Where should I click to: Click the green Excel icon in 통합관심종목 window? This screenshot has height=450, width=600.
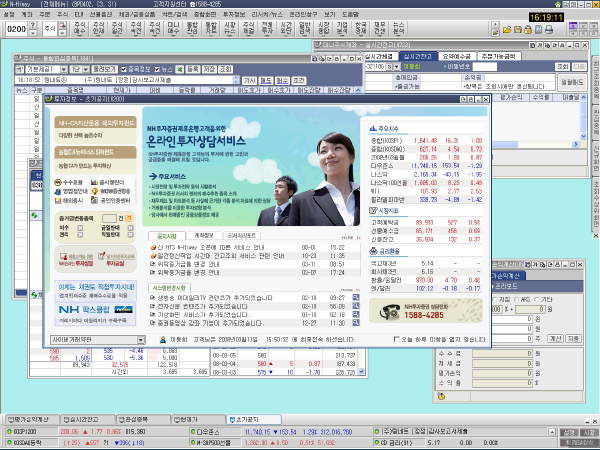point(179,69)
